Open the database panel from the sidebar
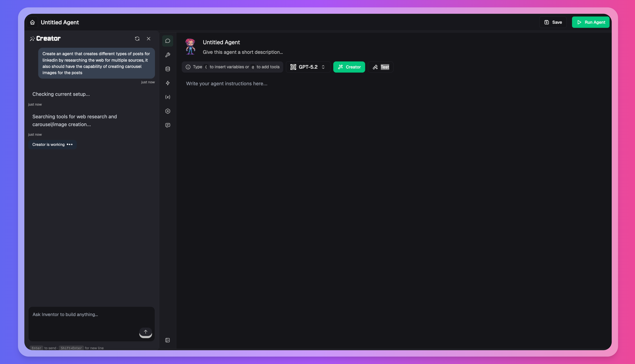Image resolution: width=635 pixels, height=364 pixels. click(x=168, y=69)
